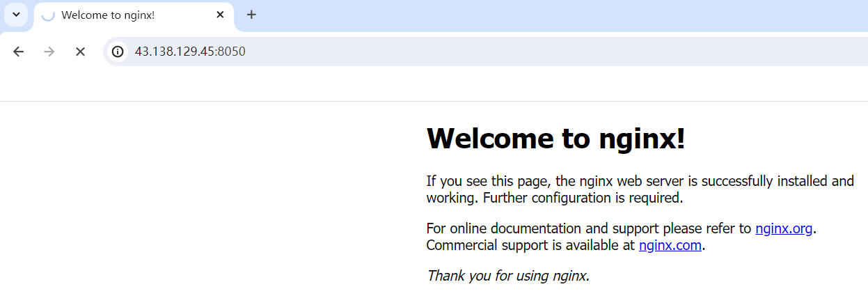Focus the address bar showing 43.138.129.45:8050

487,52
